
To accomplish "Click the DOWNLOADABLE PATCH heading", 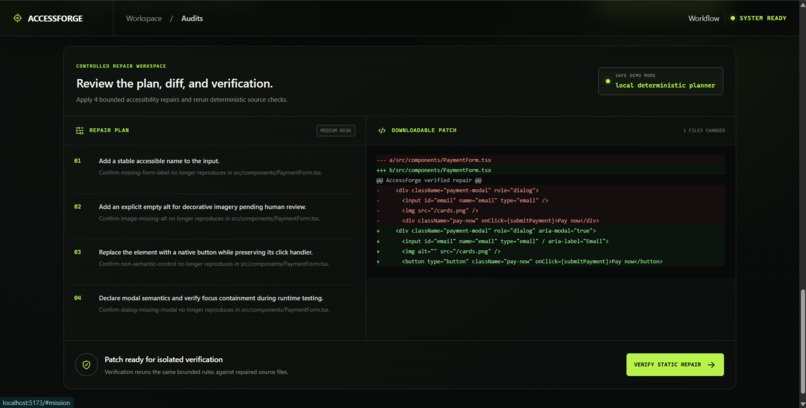I will (424, 131).
